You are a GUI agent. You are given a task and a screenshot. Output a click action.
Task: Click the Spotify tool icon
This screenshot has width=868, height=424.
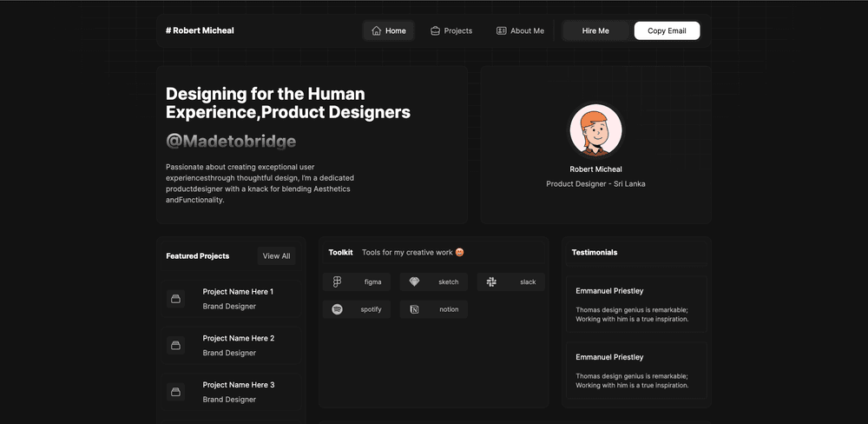pyautogui.click(x=337, y=309)
